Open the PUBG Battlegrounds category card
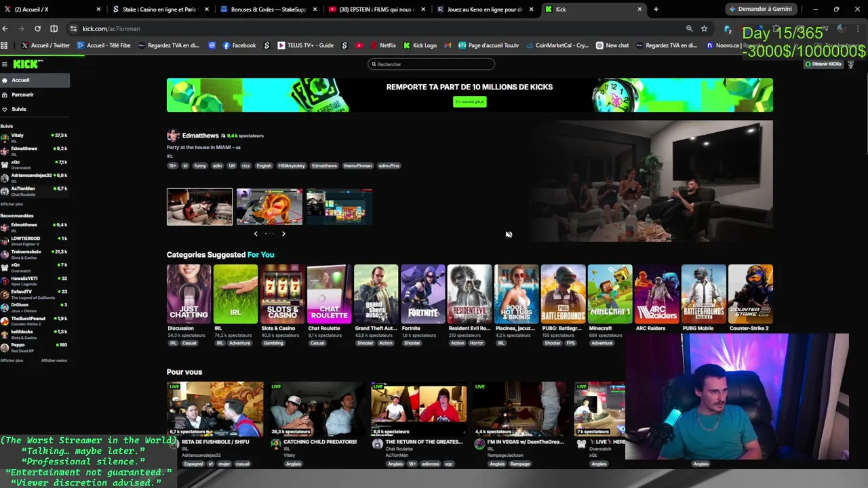 coord(563,294)
